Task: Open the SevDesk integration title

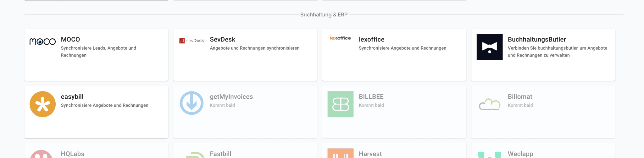Action: point(222,40)
